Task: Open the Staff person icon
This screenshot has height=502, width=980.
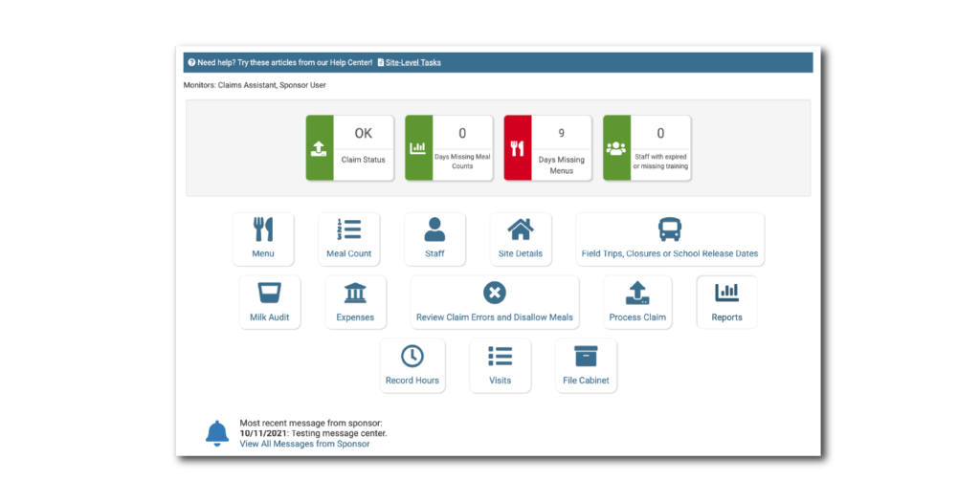Action: click(x=435, y=229)
